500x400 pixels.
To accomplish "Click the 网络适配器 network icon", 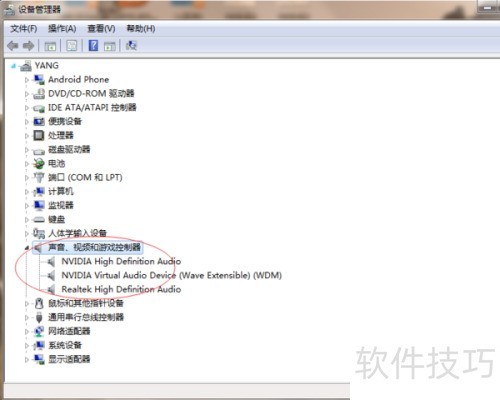I will coord(39,331).
